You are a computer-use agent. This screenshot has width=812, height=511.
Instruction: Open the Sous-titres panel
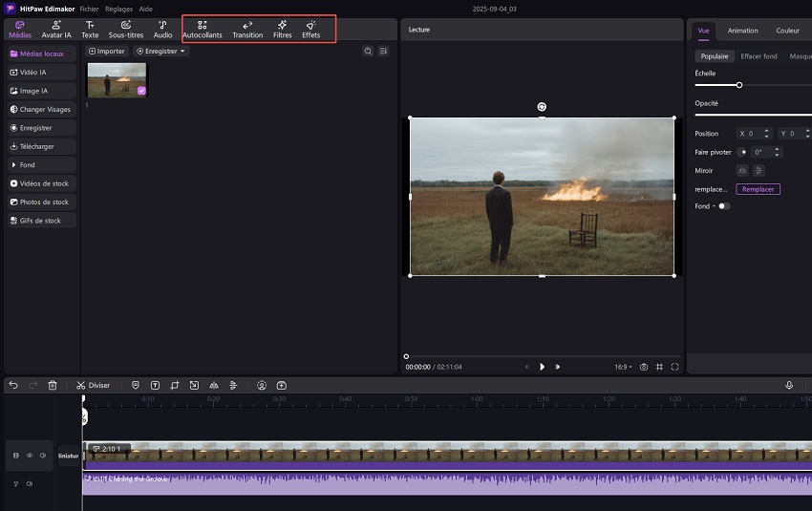pos(126,30)
